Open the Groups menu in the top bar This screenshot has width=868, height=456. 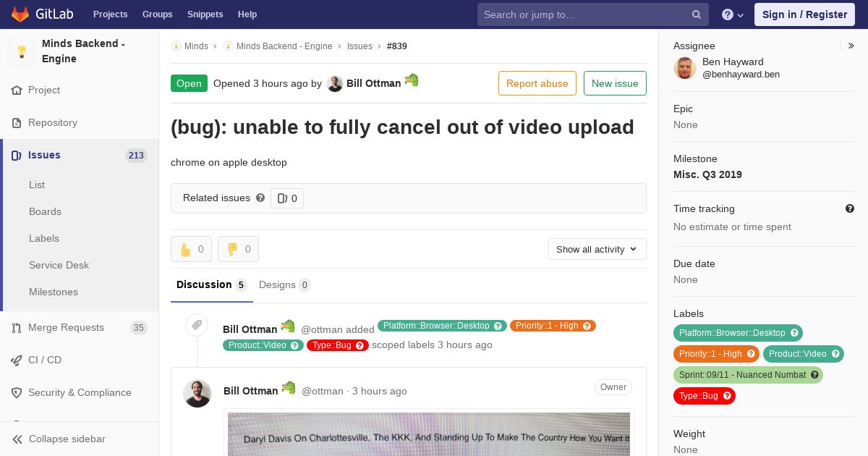158,14
